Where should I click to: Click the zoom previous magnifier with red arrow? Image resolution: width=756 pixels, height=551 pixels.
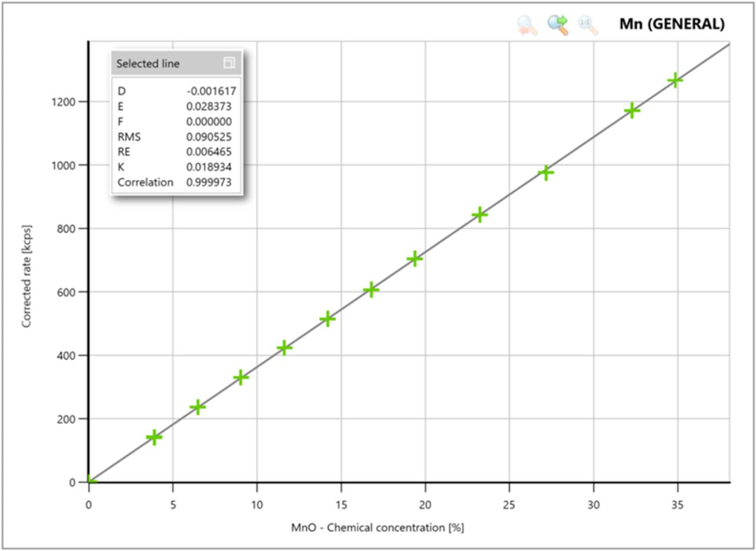pyautogui.click(x=527, y=25)
